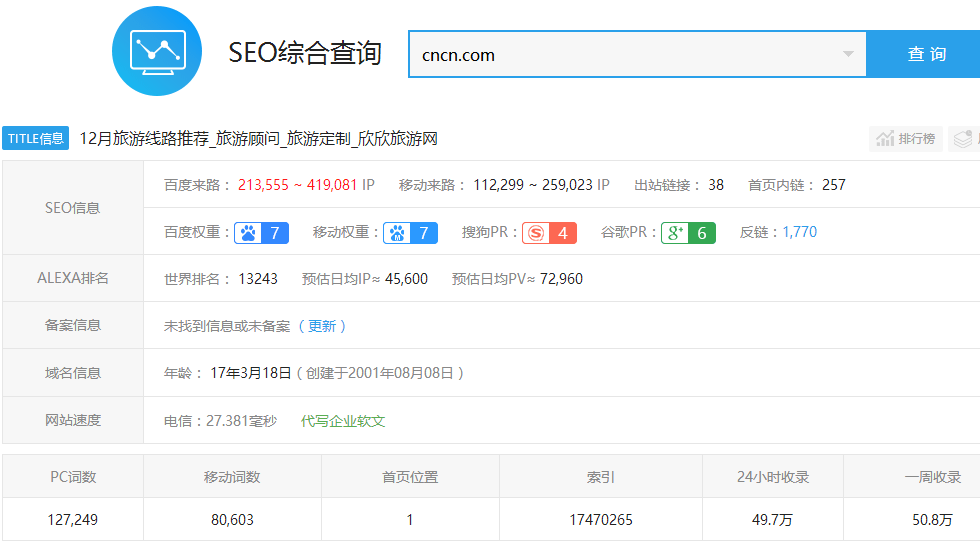Click the 24小时收录 column header
Screen dimensions: 980x542
click(773, 477)
